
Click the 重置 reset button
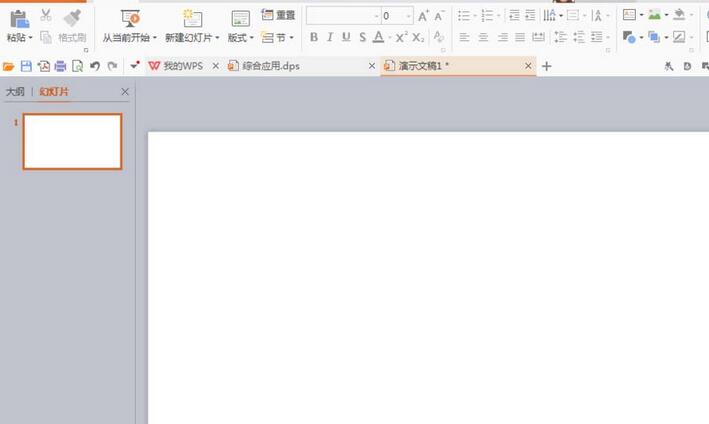278,15
